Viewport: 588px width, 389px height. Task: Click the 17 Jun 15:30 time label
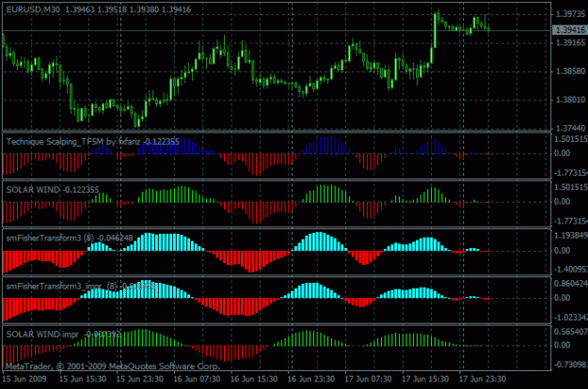tap(425, 379)
